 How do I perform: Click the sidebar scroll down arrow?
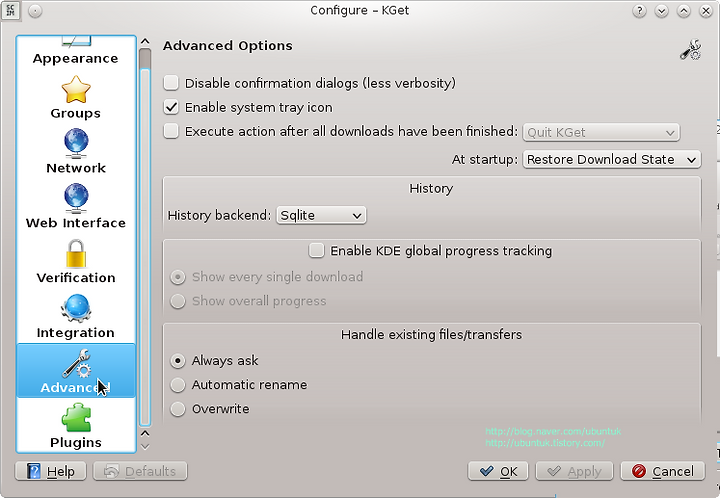coord(145,446)
